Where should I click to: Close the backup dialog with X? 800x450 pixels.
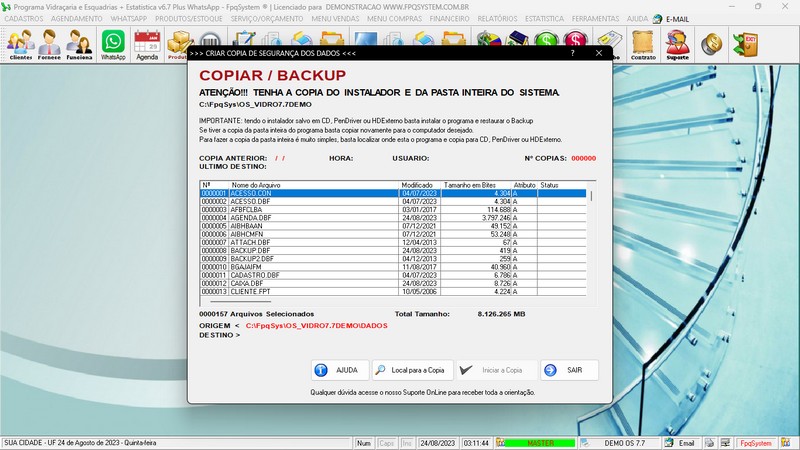pos(599,53)
